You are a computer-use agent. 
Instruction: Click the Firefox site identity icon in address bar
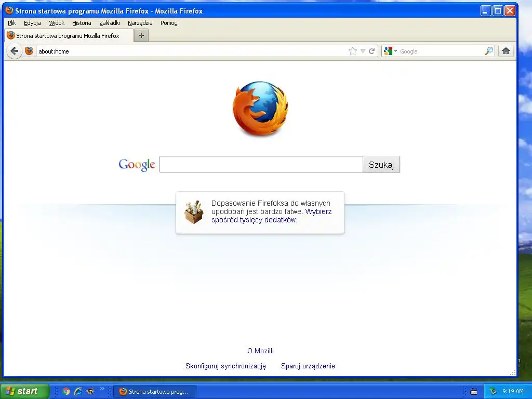tap(29, 51)
